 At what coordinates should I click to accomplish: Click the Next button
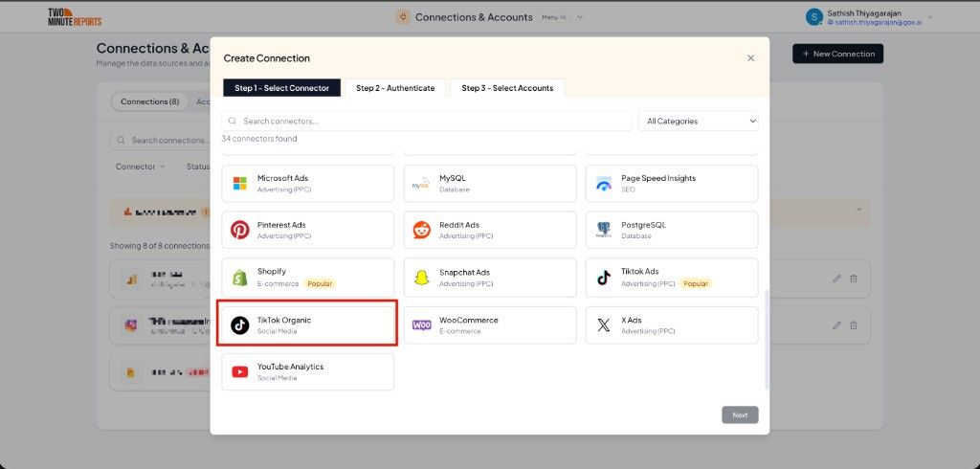pos(740,414)
